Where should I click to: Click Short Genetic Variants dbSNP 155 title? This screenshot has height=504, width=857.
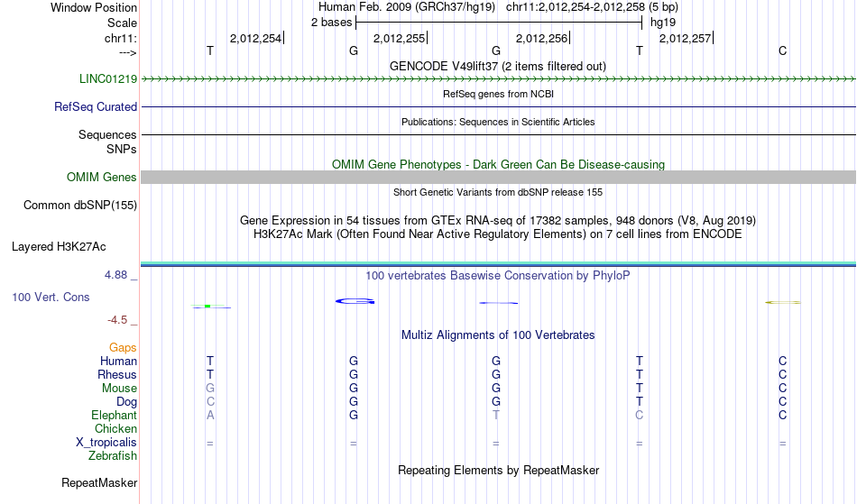tap(498, 192)
